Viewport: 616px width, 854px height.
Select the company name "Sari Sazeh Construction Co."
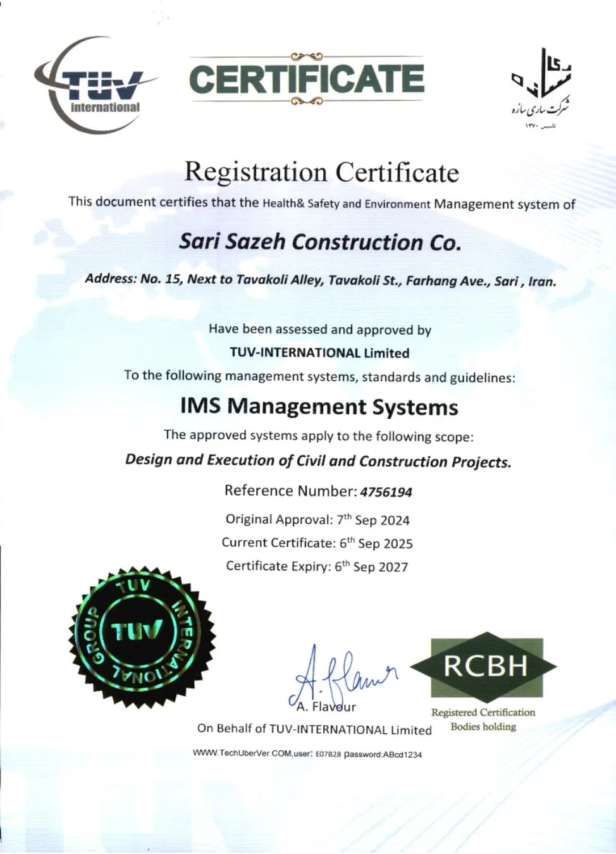click(320, 242)
